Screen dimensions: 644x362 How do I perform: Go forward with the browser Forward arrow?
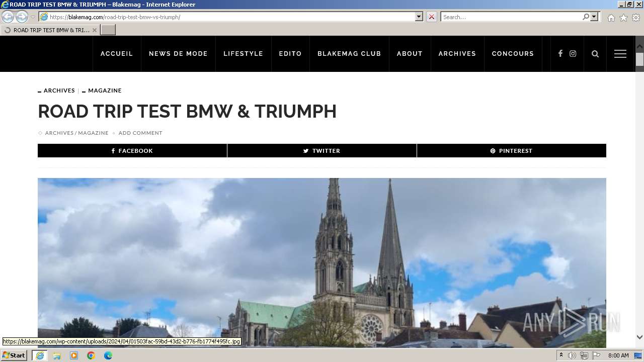(22, 17)
